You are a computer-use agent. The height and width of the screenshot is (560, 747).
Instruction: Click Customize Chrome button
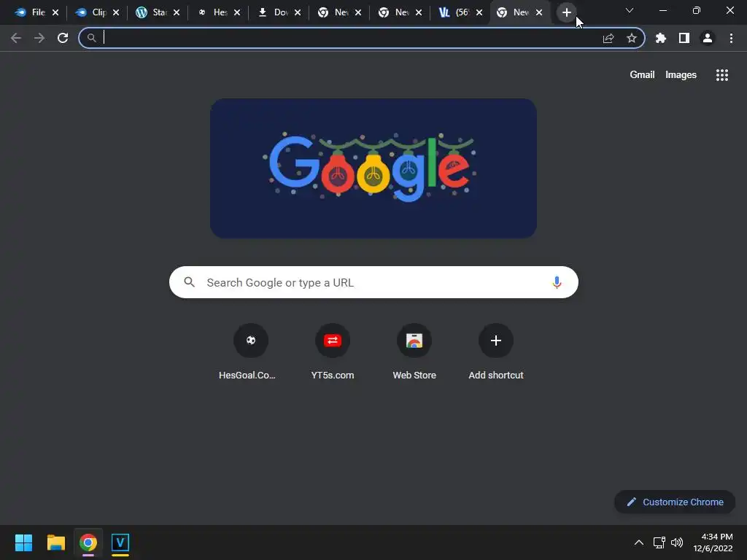[675, 502]
